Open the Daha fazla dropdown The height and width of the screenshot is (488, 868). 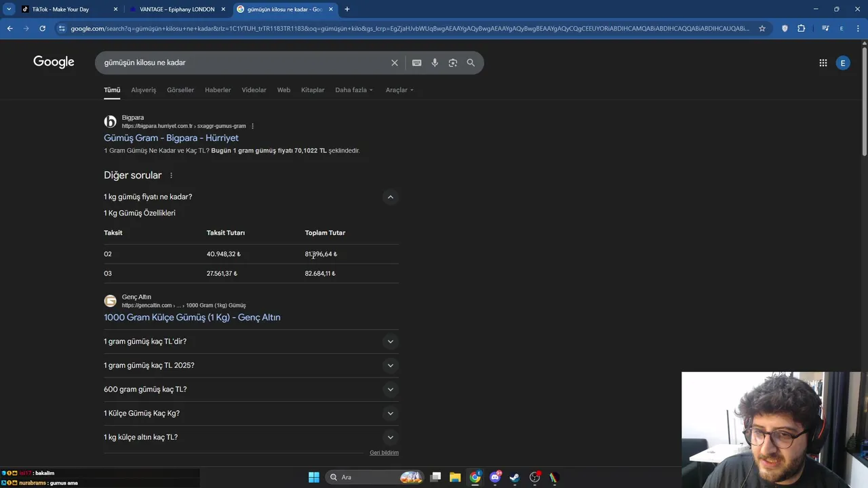tap(354, 90)
